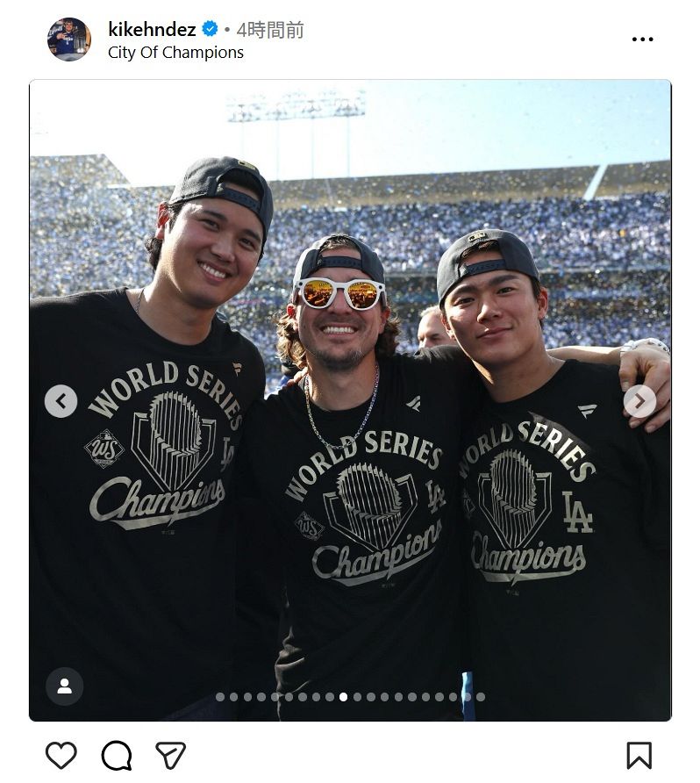Click the blue verified badge

click(210, 29)
